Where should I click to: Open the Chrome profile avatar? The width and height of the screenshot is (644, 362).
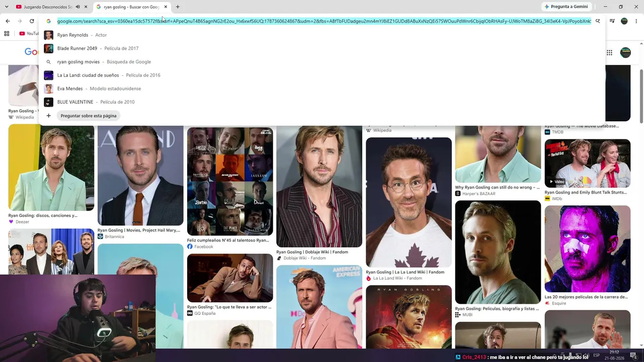pyautogui.click(x=624, y=21)
